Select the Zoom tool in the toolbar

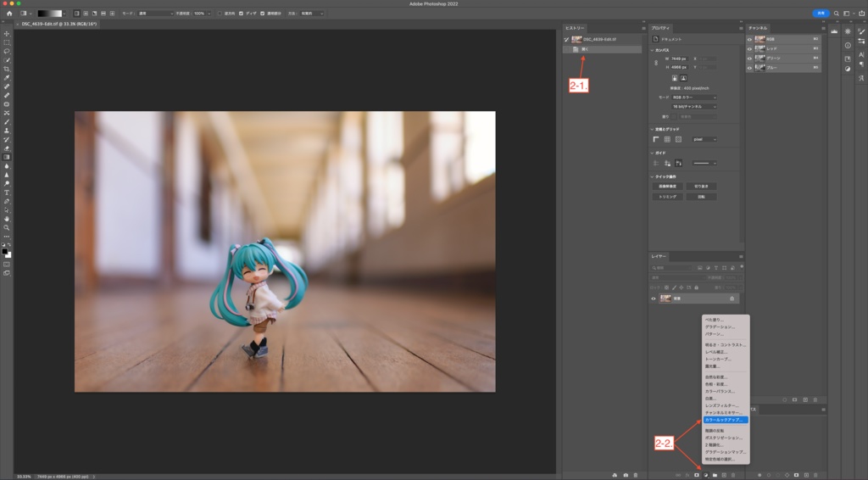coord(7,227)
